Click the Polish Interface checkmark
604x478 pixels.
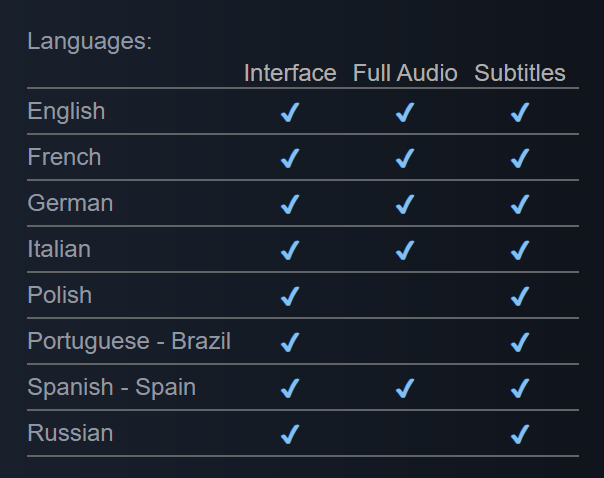tap(290, 297)
